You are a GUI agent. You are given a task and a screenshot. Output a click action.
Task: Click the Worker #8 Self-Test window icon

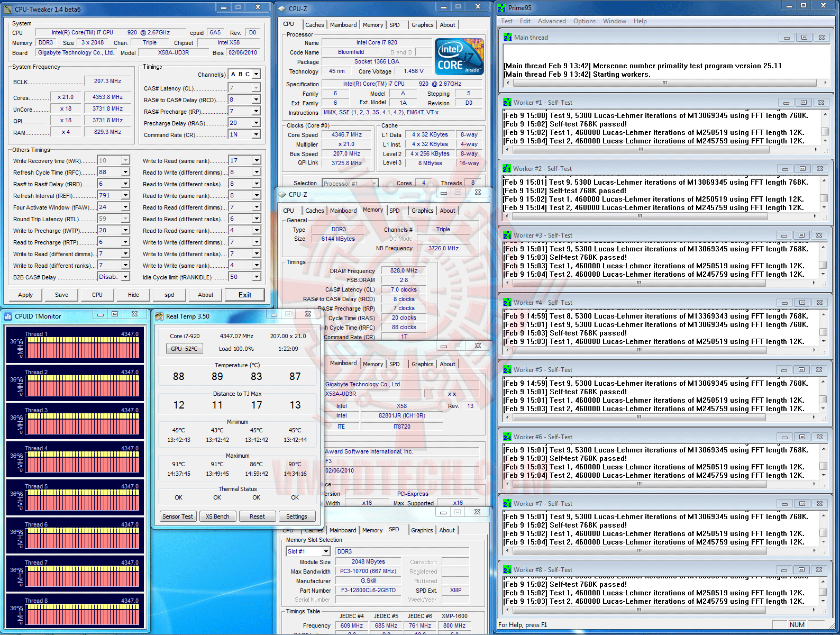[507, 570]
